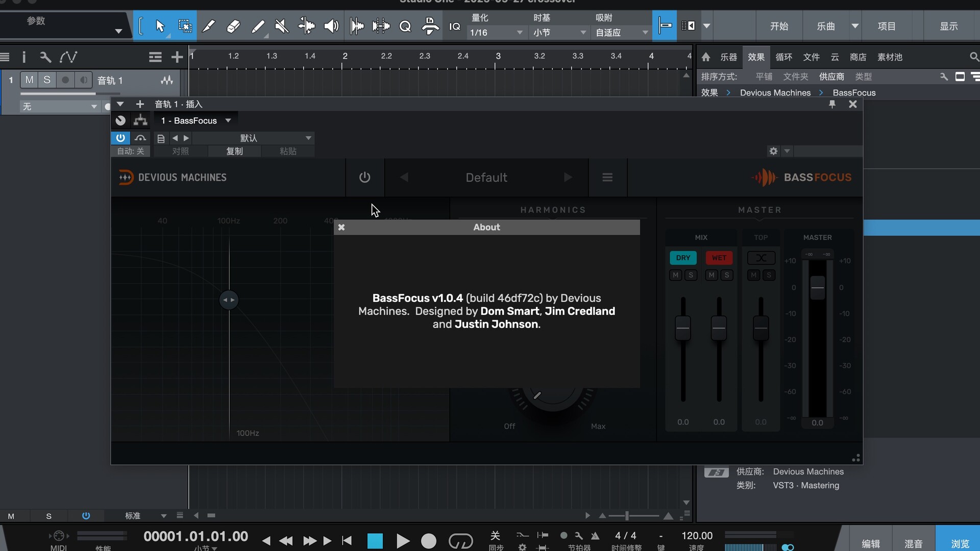
Task: Toggle the WET mix button
Action: coord(719,258)
